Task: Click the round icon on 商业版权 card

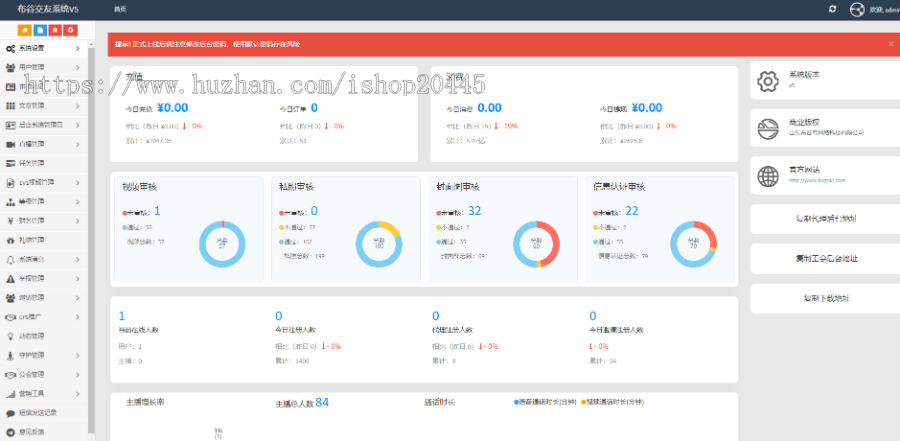Action: click(768, 129)
